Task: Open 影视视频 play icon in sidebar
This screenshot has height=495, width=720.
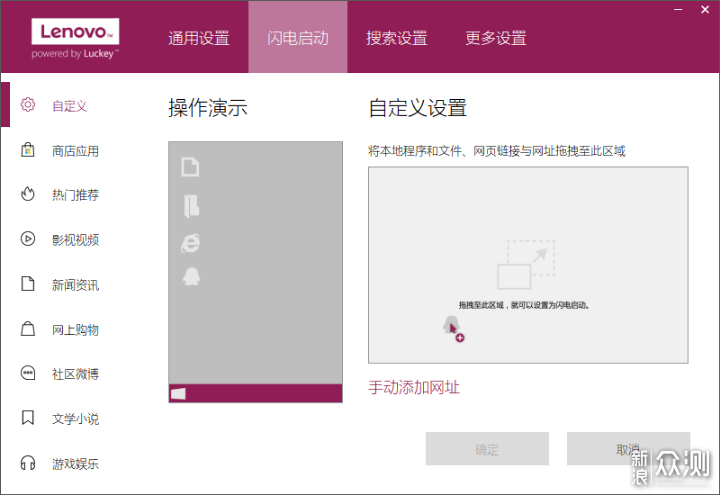Action: 28,239
